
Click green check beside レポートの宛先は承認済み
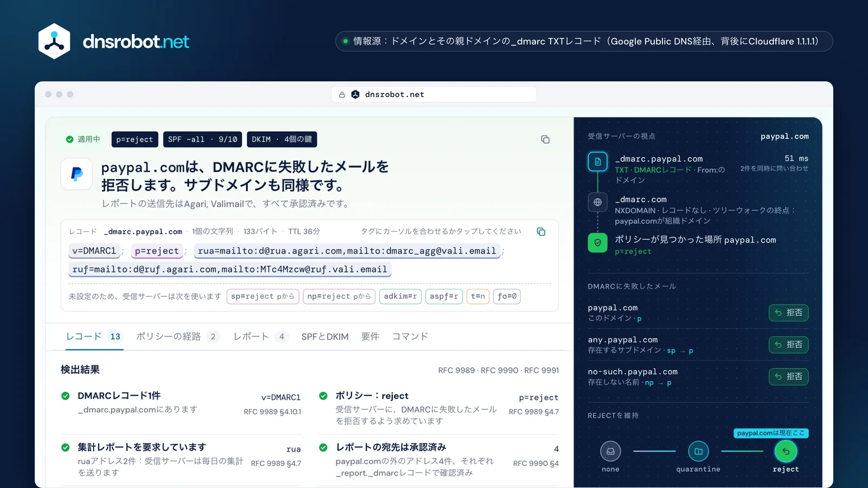(323, 447)
